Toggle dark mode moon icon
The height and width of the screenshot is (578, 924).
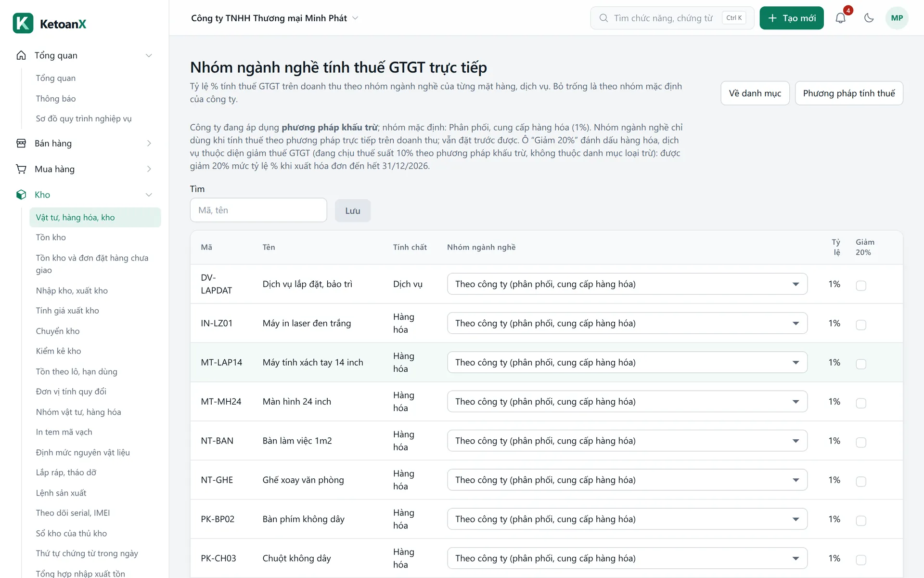[869, 18]
